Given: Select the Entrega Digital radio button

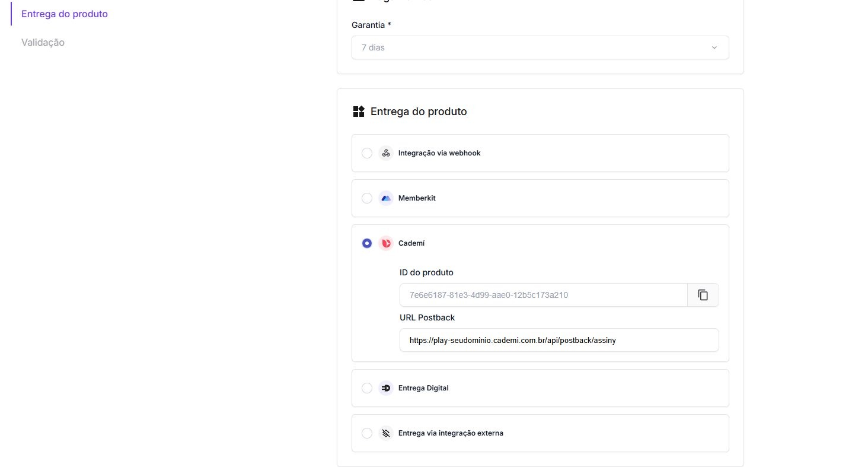Looking at the screenshot, I should tap(367, 388).
